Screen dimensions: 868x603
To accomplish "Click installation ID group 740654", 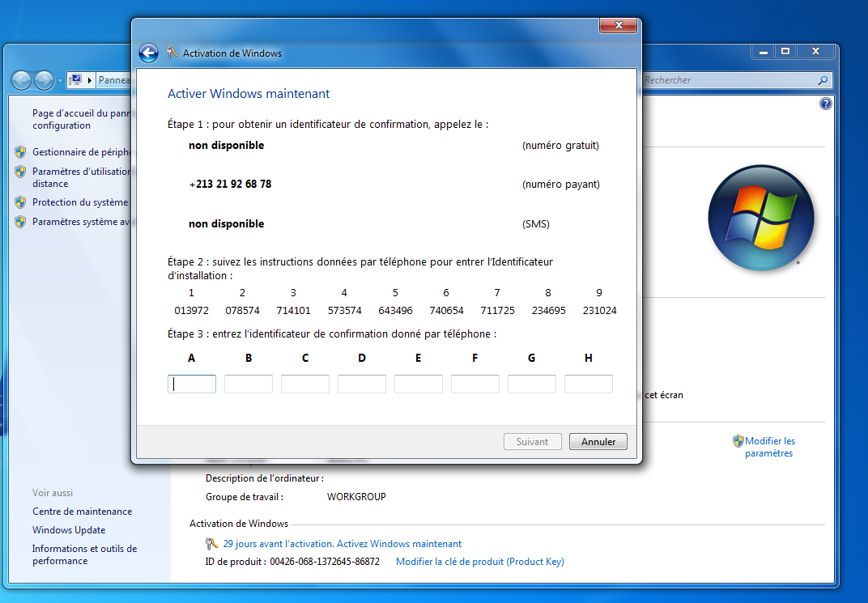I will (x=446, y=310).
